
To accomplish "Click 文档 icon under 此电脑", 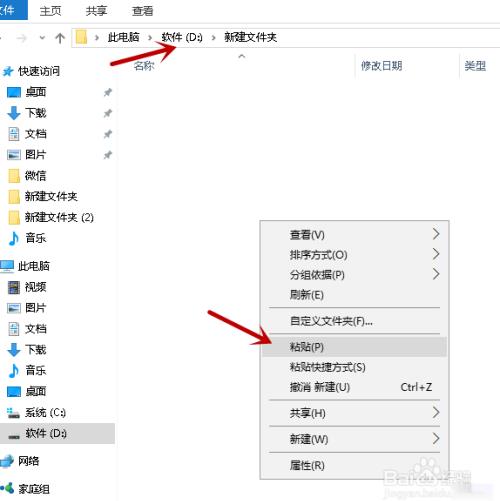I will pyautogui.click(x=14, y=329).
